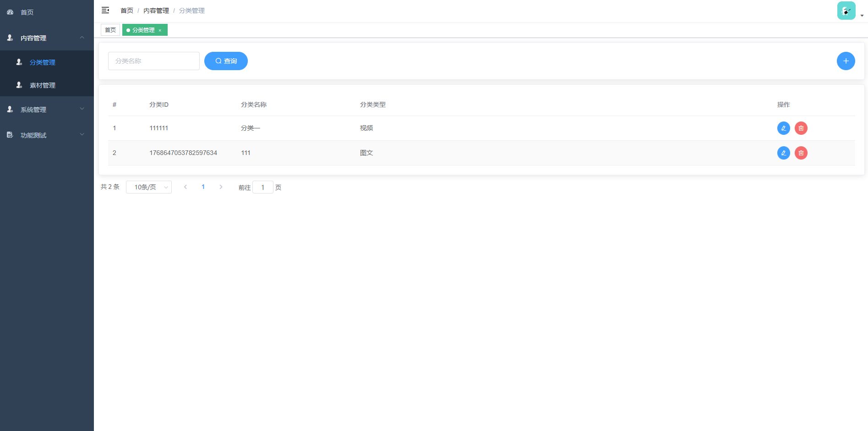
Task: Go to previous page arrow
Action: (x=186, y=187)
